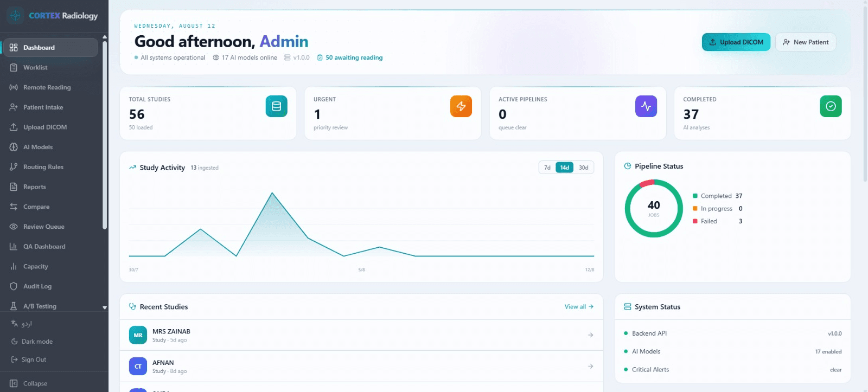The image size is (868, 392).
Task: Click the Compare arrows icon
Action: point(14,207)
